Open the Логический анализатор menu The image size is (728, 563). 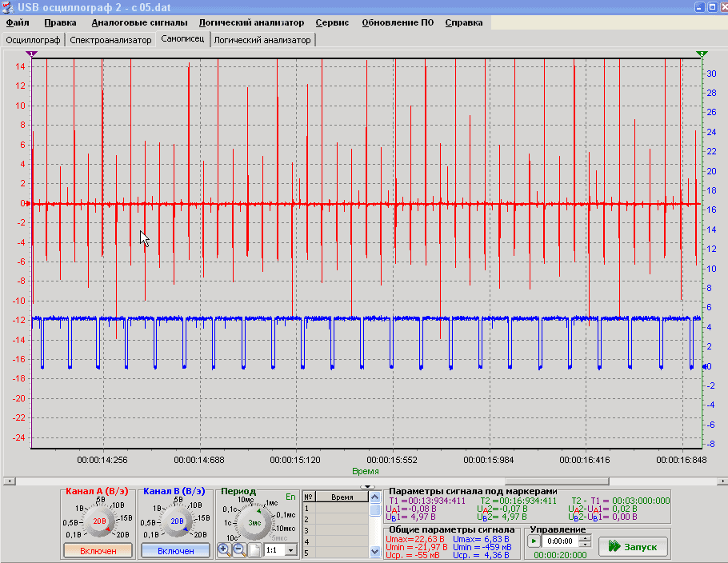tap(252, 22)
